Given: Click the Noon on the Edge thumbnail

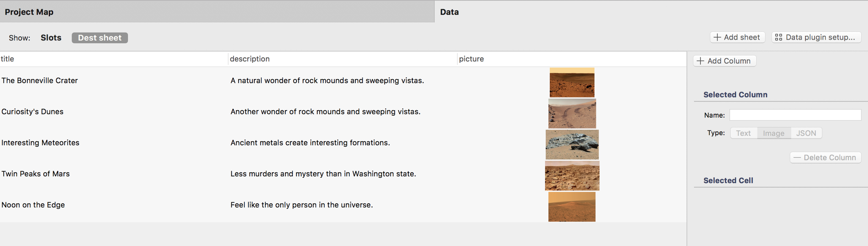Looking at the screenshot, I should pos(572,207).
